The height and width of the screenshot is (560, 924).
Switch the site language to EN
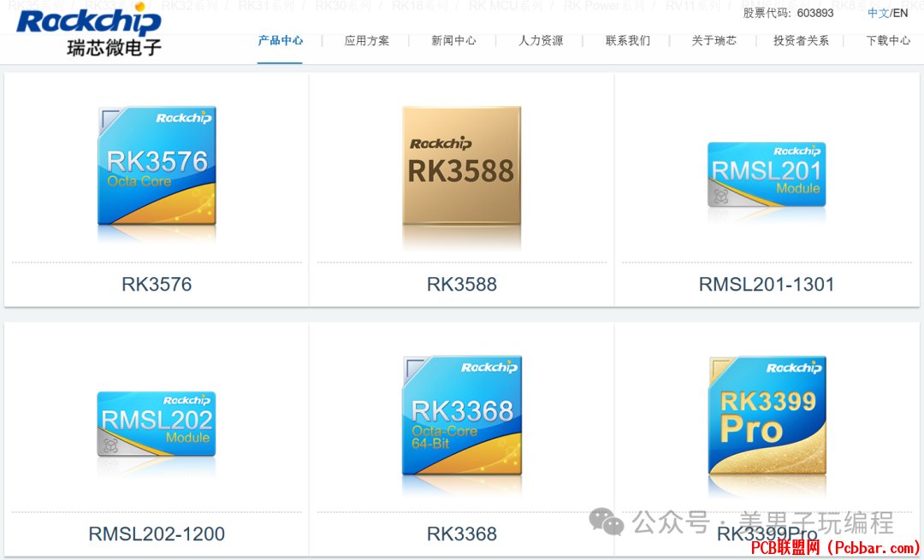pyautogui.click(x=900, y=13)
